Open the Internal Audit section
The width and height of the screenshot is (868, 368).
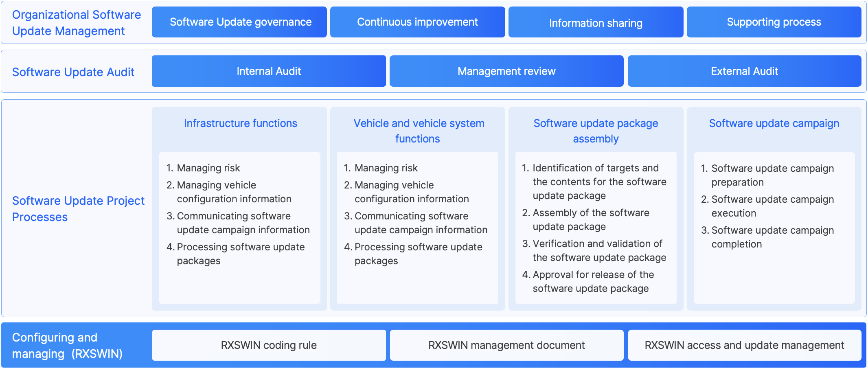(x=269, y=71)
